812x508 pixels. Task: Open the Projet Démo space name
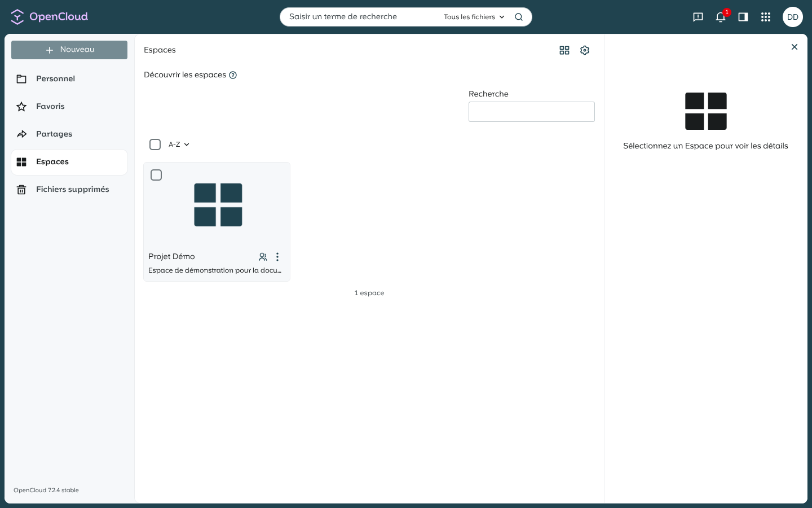pos(171,256)
